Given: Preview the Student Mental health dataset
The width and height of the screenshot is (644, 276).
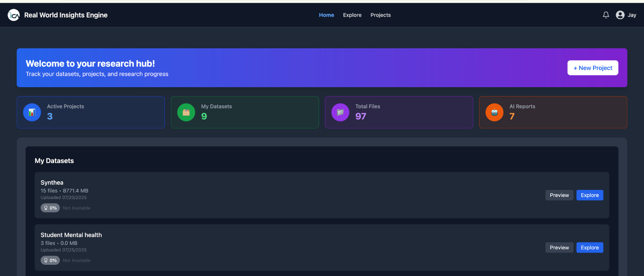Looking at the screenshot, I should pos(559,247).
